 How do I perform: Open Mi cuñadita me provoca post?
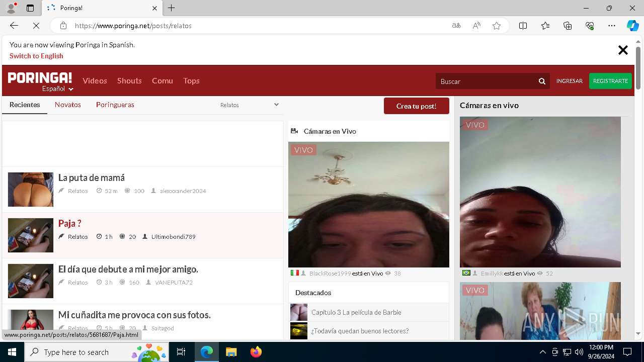(134, 315)
